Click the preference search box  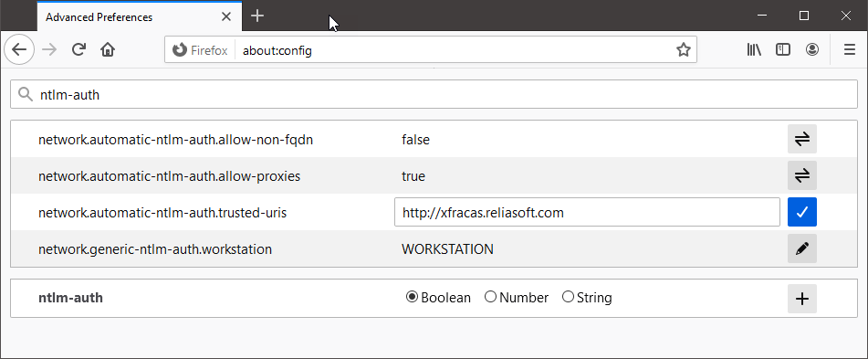434,95
